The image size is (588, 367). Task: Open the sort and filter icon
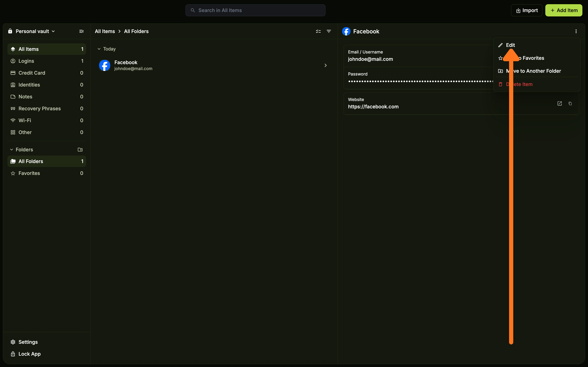click(329, 31)
